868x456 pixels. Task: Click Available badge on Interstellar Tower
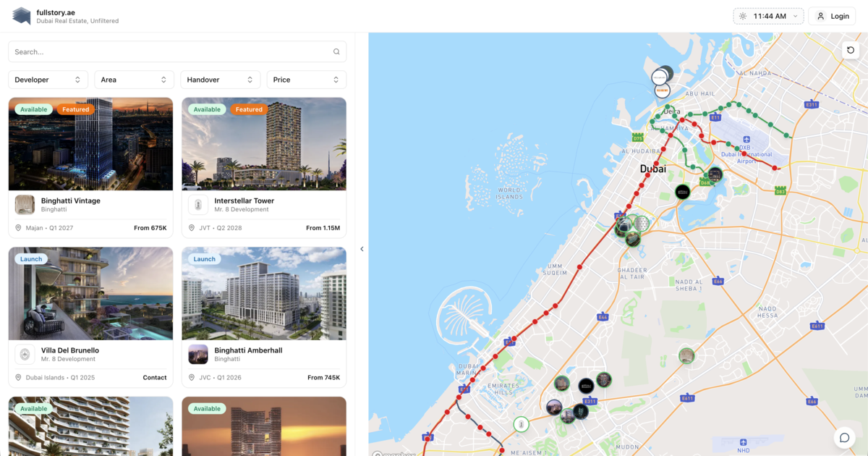tap(207, 109)
